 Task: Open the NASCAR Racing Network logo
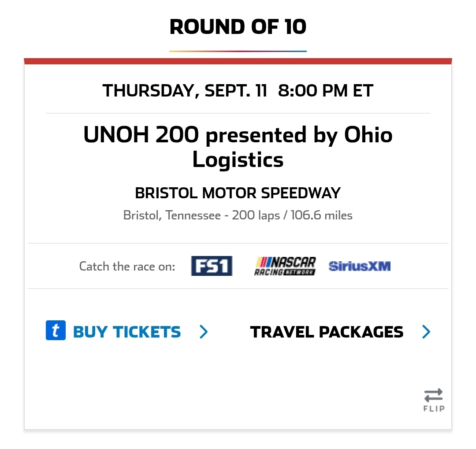tap(285, 266)
